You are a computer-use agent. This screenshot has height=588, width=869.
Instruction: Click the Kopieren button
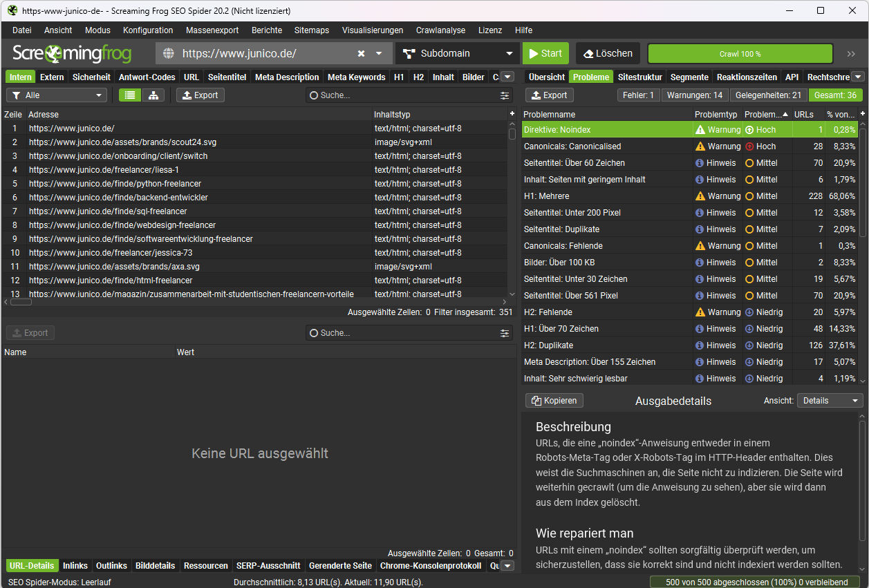554,401
